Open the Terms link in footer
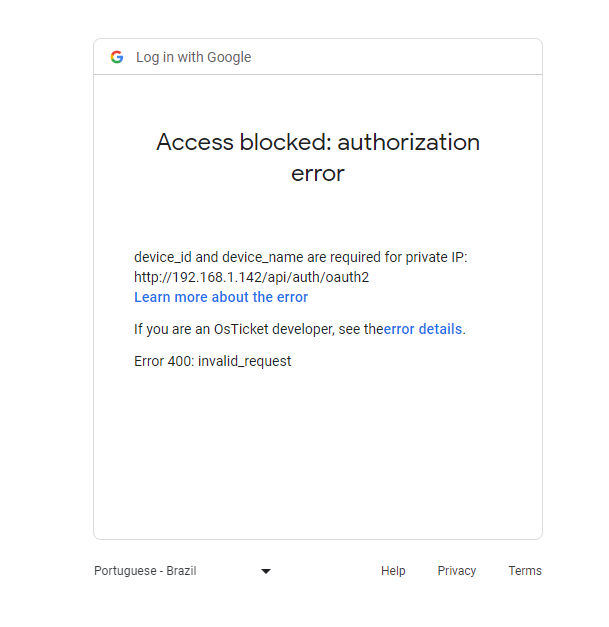Viewport: 609px width, 627px height. 525,571
